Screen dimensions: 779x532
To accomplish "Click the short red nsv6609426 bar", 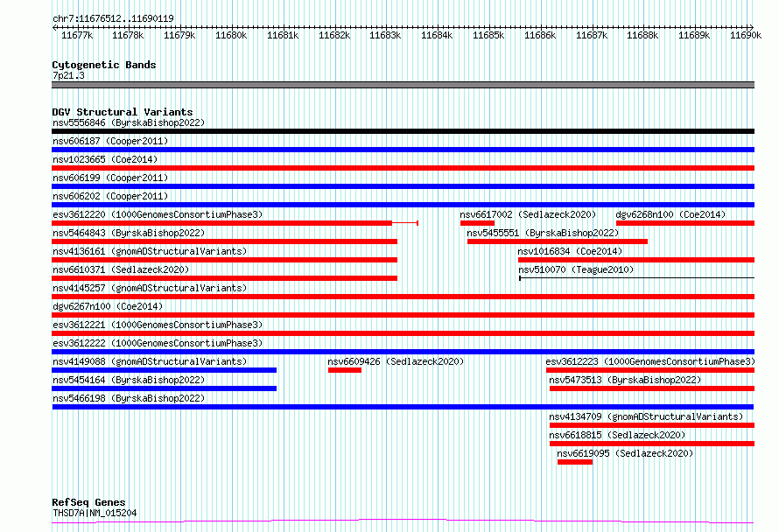I will pyautogui.click(x=345, y=370).
